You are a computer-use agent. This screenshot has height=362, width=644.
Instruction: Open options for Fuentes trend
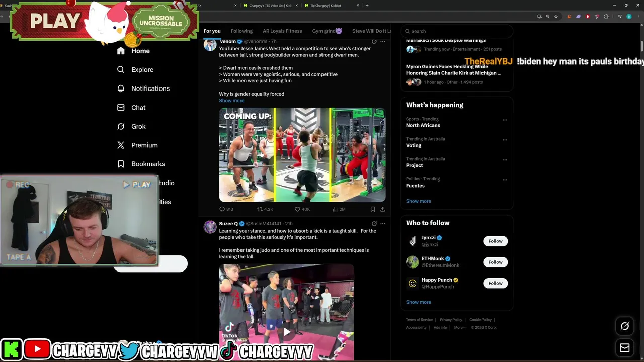click(505, 180)
